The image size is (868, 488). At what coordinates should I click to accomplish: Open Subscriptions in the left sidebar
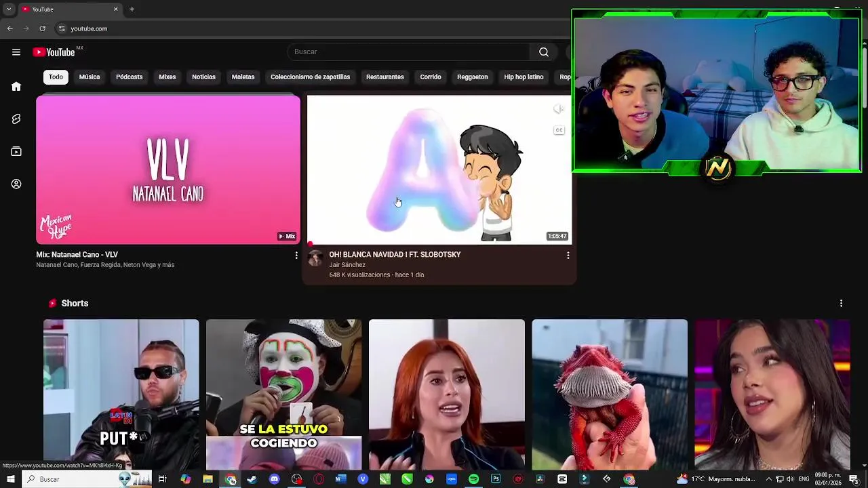pyautogui.click(x=16, y=151)
